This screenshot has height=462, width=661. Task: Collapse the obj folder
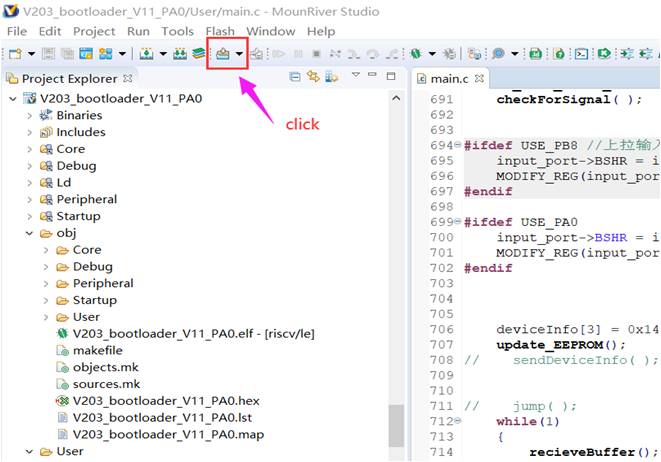(30, 233)
